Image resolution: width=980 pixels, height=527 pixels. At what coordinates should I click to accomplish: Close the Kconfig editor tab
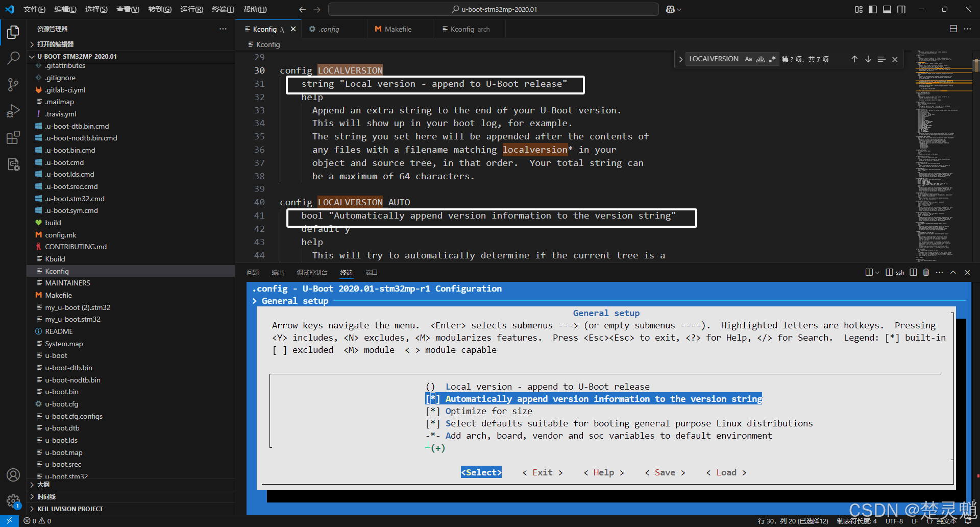coord(293,29)
